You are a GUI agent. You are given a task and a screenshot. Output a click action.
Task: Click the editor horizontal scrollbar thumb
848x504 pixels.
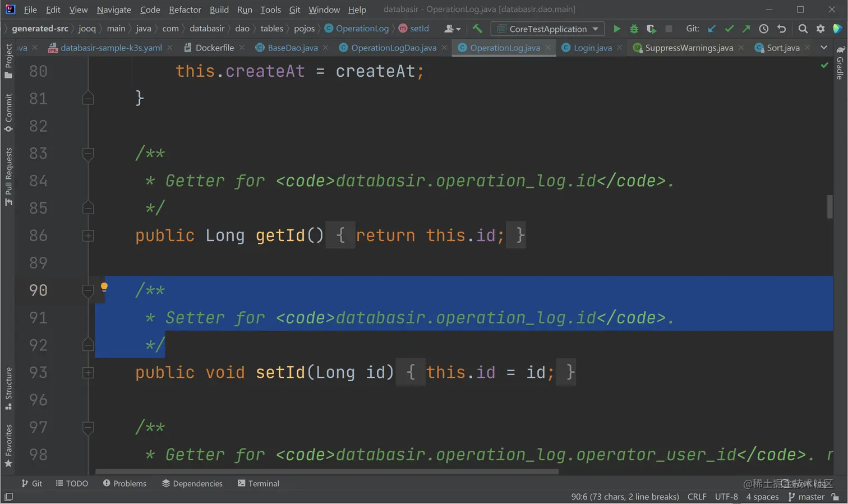[327, 471]
